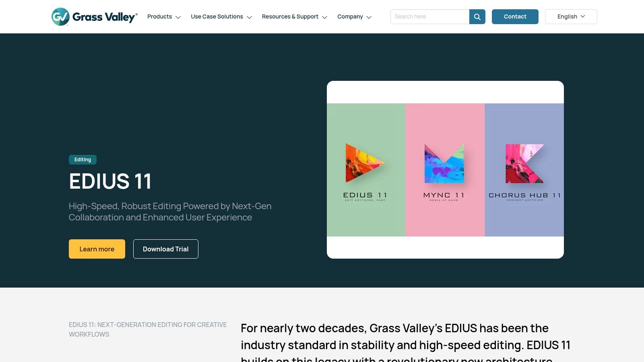Viewport: 644px width, 362px height.
Task: Click the Download Trial button
Action: [166, 249]
